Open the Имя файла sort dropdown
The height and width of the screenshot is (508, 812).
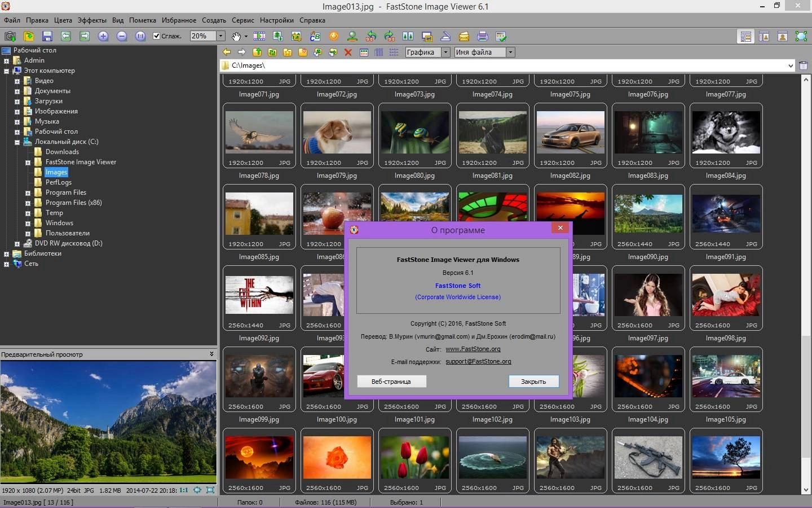click(x=510, y=52)
